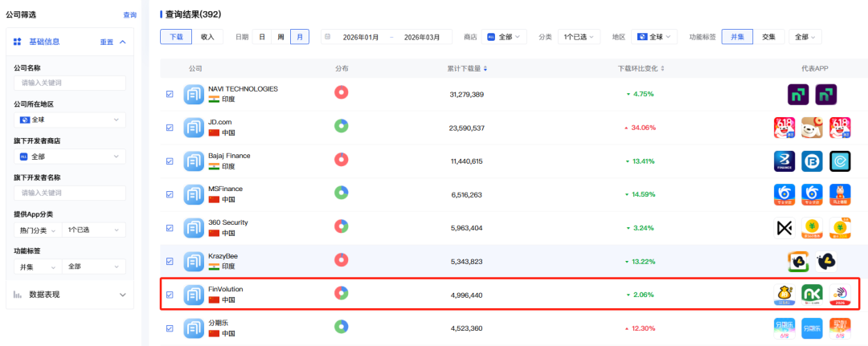Uncheck KrazyBee row checkbox
This screenshot has height=346, width=868.
(x=170, y=262)
